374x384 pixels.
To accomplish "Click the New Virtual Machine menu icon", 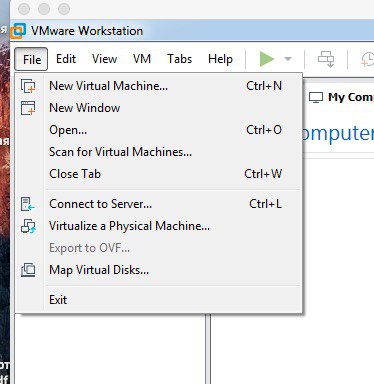I will [28, 86].
